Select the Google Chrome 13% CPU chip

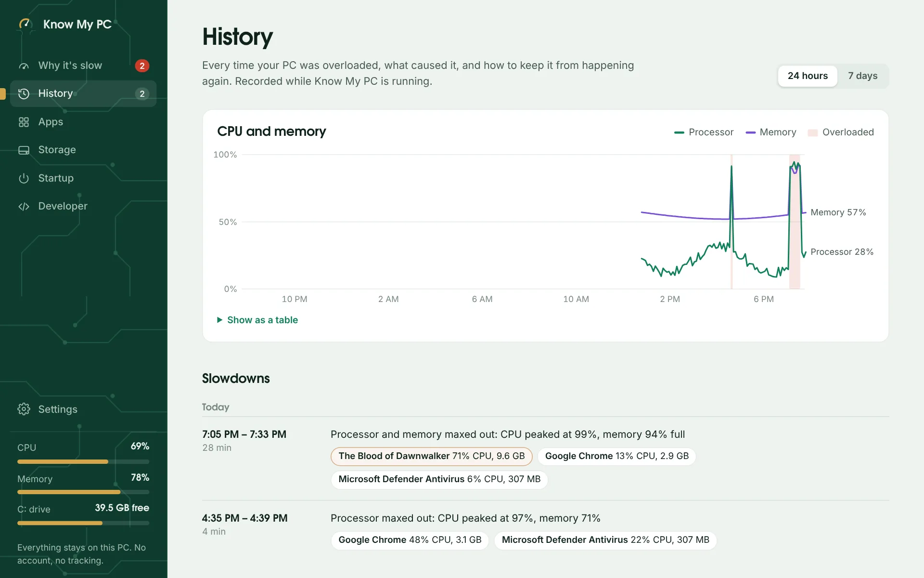coord(616,456)
